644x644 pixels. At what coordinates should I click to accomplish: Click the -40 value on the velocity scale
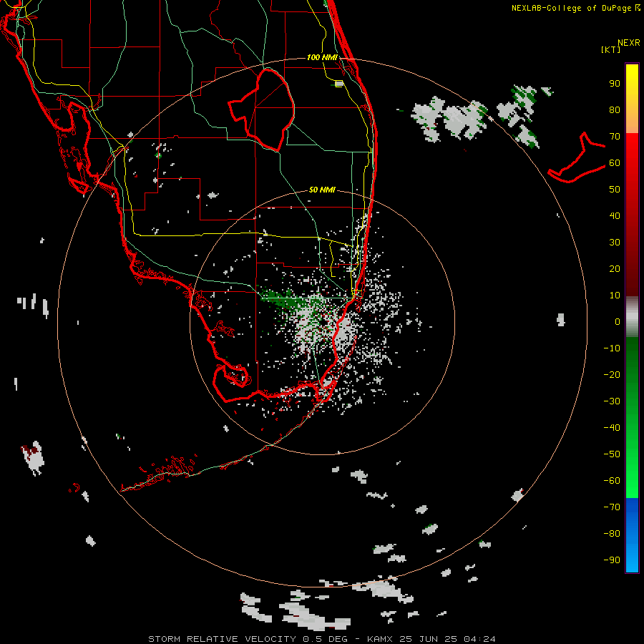click(x=612, y=428)
